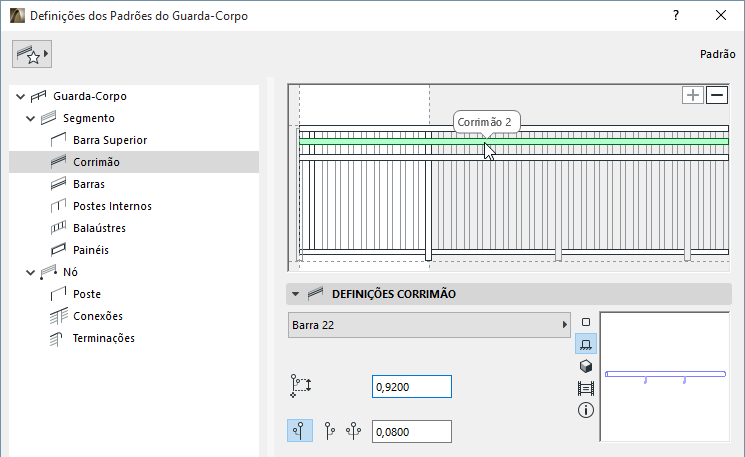Click the Painéis panel icon
The height and width of the screenshot is (457, 745).
[58, 250]
